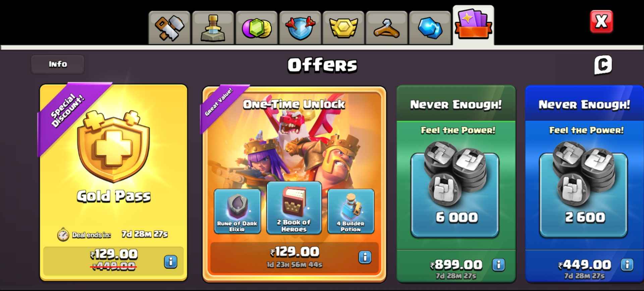Select the purple cards Offers tab

point(473,25)
